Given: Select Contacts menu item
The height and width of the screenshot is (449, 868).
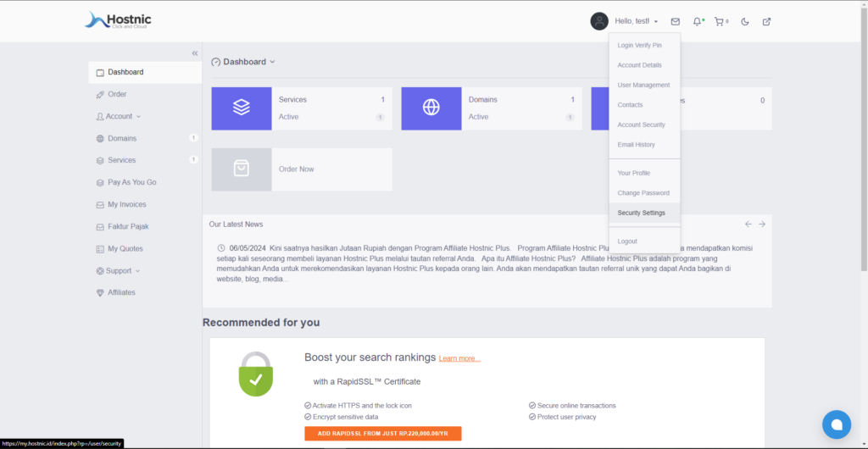Looking at the screenshot, I should [x=644, y=104].
